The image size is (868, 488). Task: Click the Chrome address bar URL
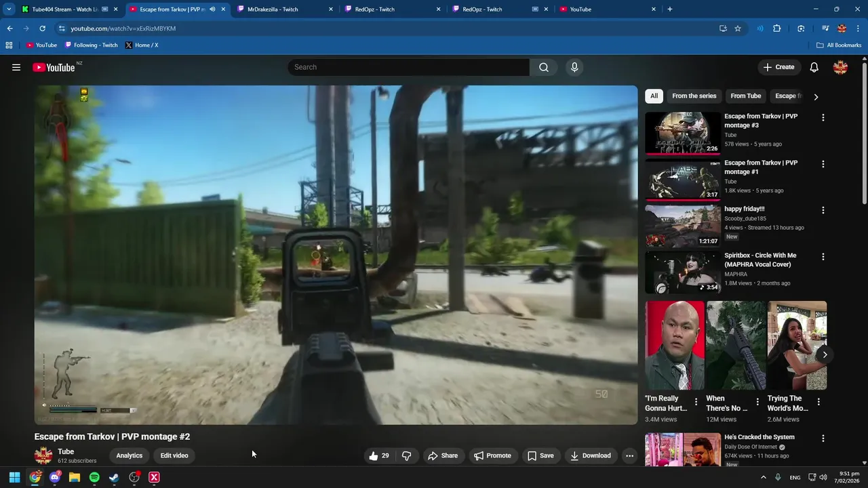click(x=123, y=28)
